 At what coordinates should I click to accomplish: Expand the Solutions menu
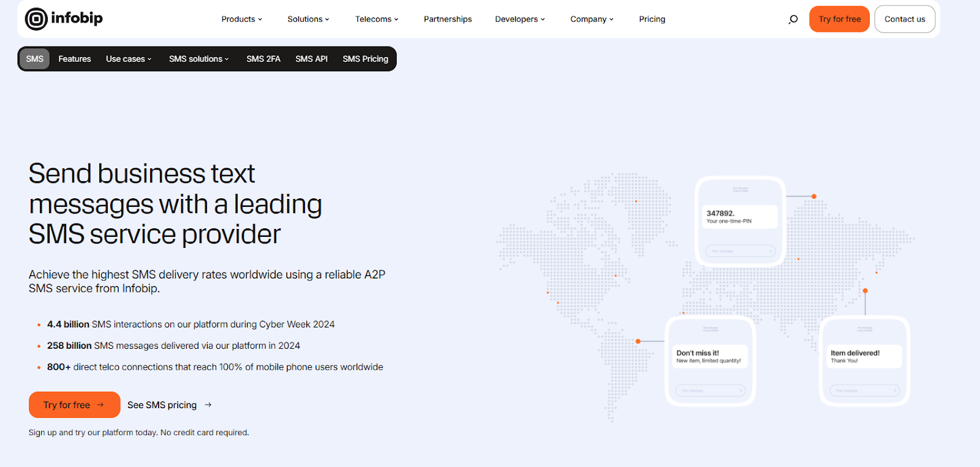[x=308, y=19]
